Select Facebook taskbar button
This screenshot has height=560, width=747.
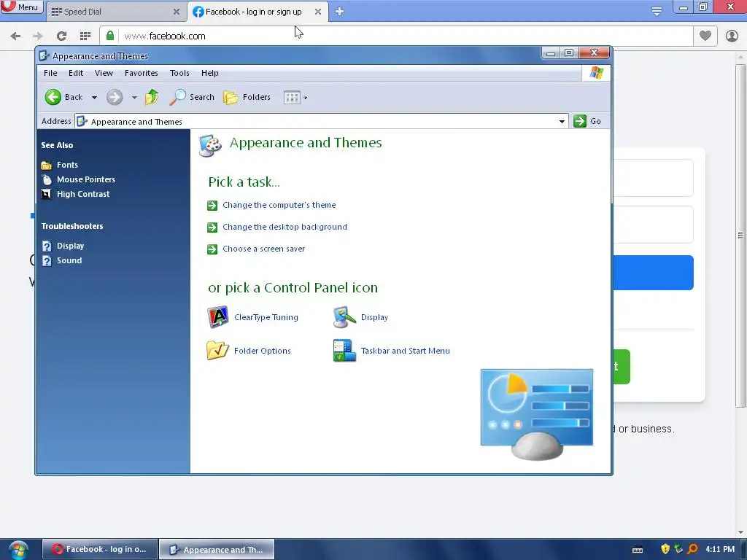click(x=100, y=549)
